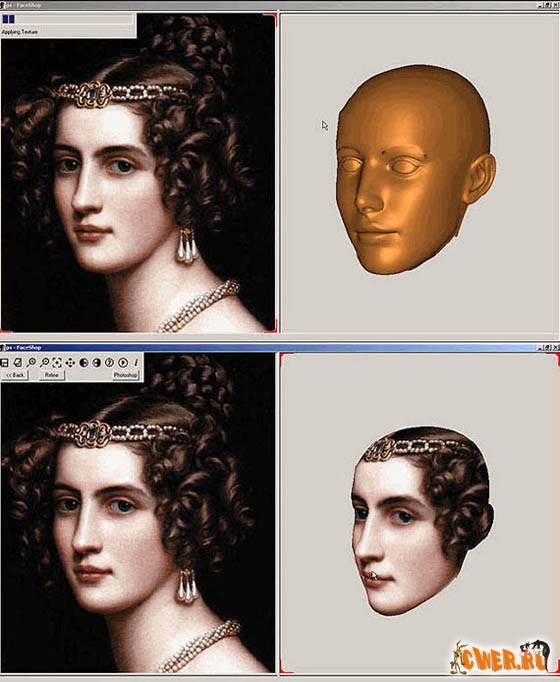Click the circled play arrow icon

tap(123, 362)
